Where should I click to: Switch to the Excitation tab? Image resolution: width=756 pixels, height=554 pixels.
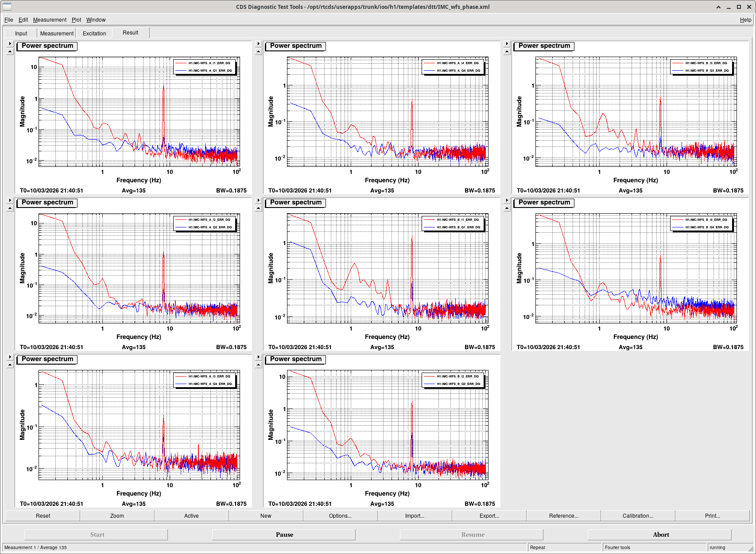(x=94, y=34)
